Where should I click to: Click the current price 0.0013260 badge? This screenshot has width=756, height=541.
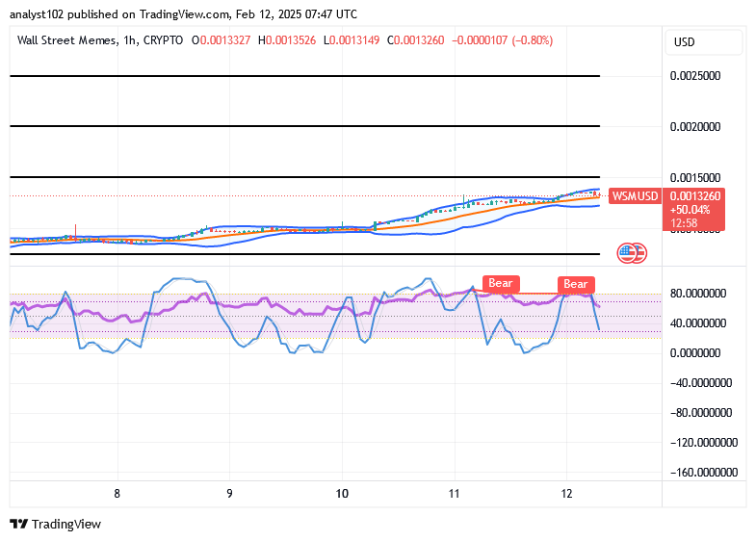[x=694, y=196]
